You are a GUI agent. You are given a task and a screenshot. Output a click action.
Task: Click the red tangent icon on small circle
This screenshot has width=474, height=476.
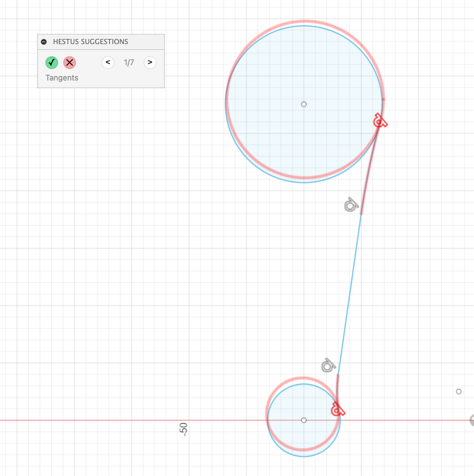point(337,410)
